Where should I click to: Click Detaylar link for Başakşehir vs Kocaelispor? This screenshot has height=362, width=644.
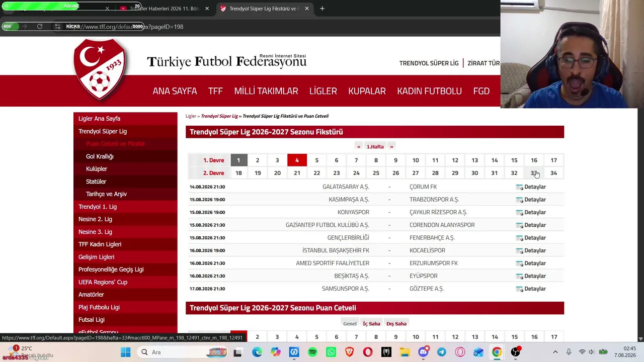(535, 250)
